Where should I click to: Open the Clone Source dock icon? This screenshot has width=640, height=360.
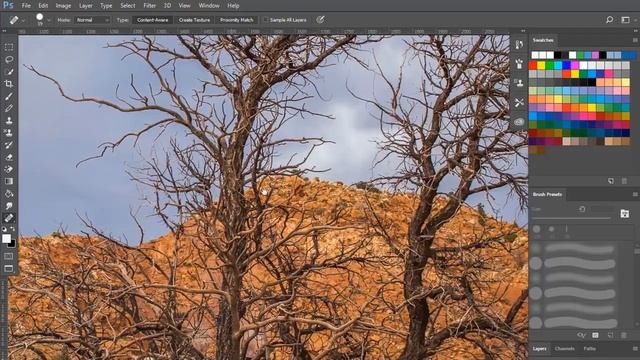point(519,83)
